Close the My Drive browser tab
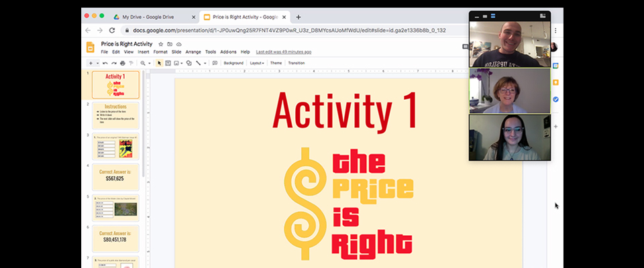The width and height of the screenshot is (644, 268). pos(193,17)
